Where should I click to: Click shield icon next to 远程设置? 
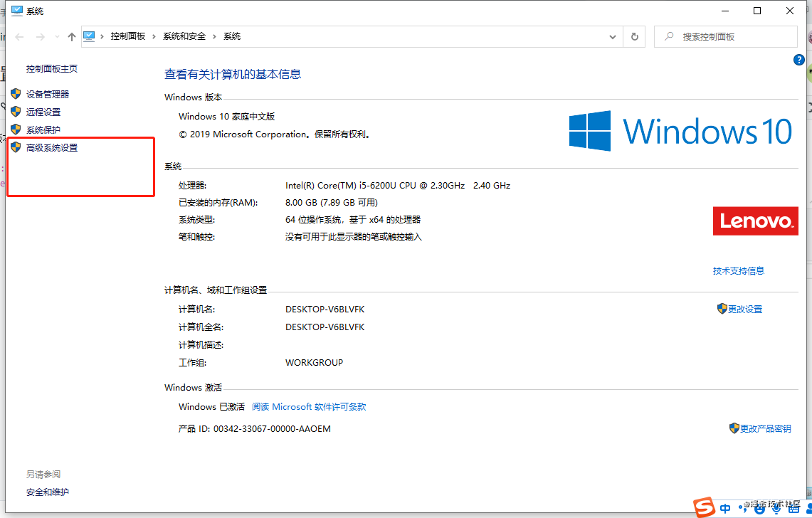(16, 112)
